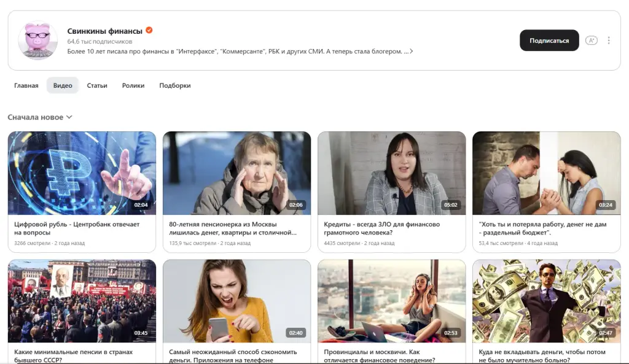Click title Самый неожиданный способ сэкономить деньги
The image size is (629, 364).
click(233, 355)
